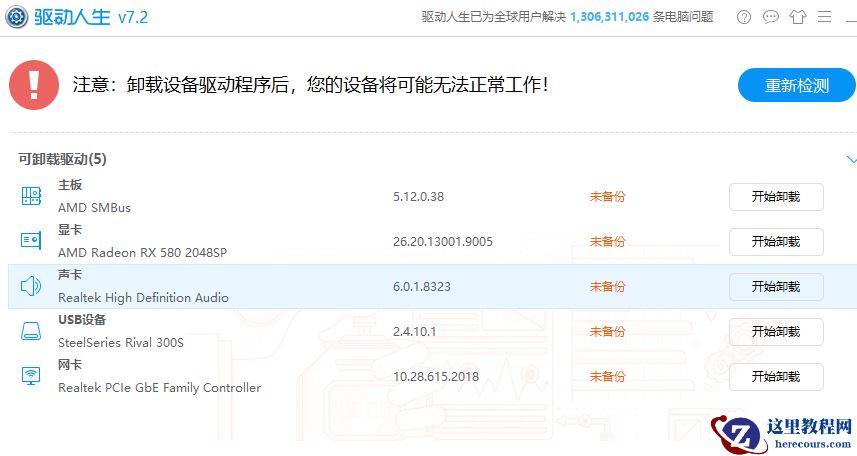Select the AMD SMBus device name
The image size is (857, 456).
tap(95, 208)
